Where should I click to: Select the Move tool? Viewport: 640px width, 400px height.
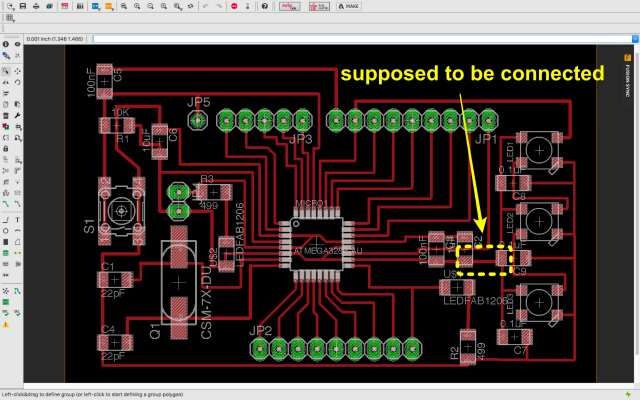coord(18,71)
